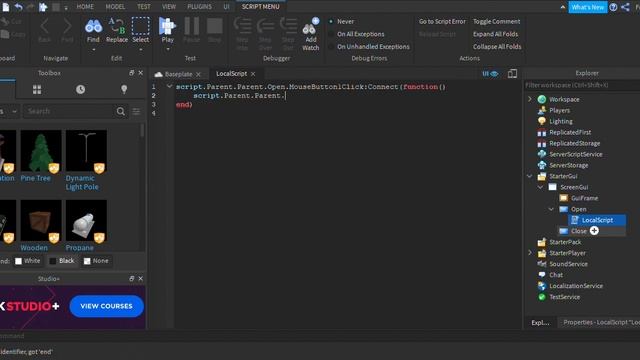The width and height of the screenshot is (640, 360).
Task: Set Toolbox background to None
Action: 96,261
